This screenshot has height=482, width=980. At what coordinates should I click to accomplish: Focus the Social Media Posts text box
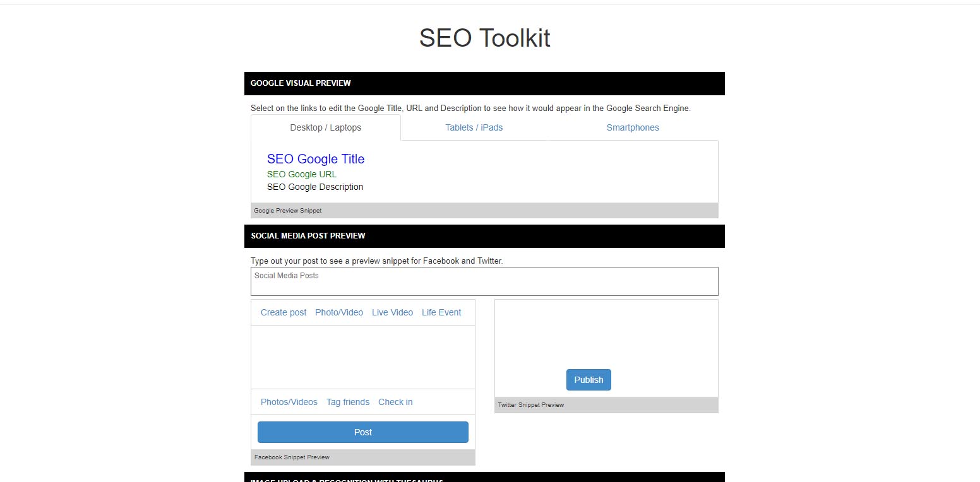(484, 281)
